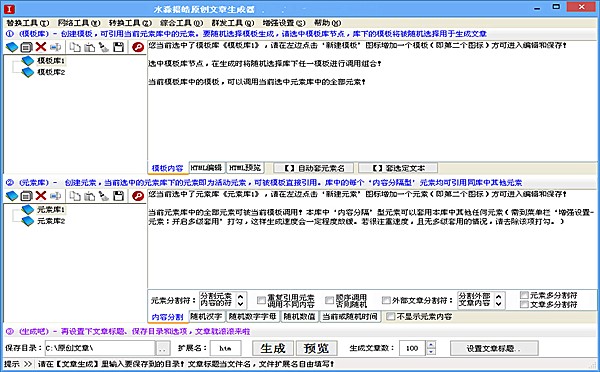Click the new element icon in the element toolbar

click(x=26, y=196)
